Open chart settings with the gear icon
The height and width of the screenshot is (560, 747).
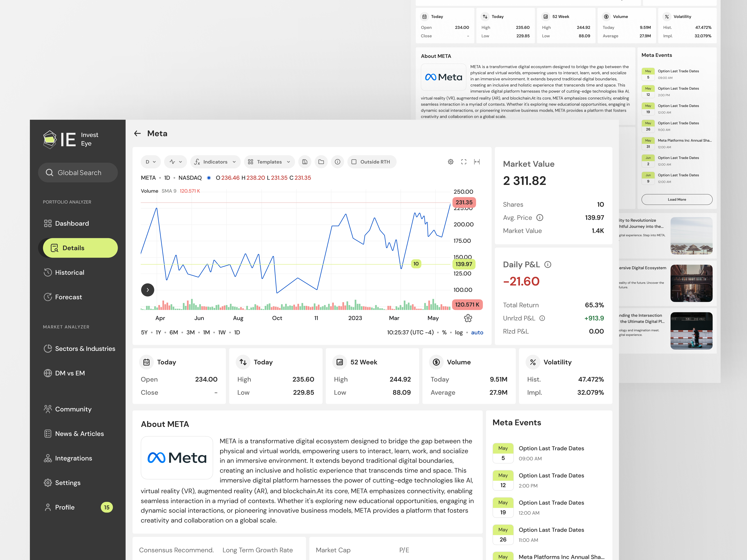click(x=450, y=162)
